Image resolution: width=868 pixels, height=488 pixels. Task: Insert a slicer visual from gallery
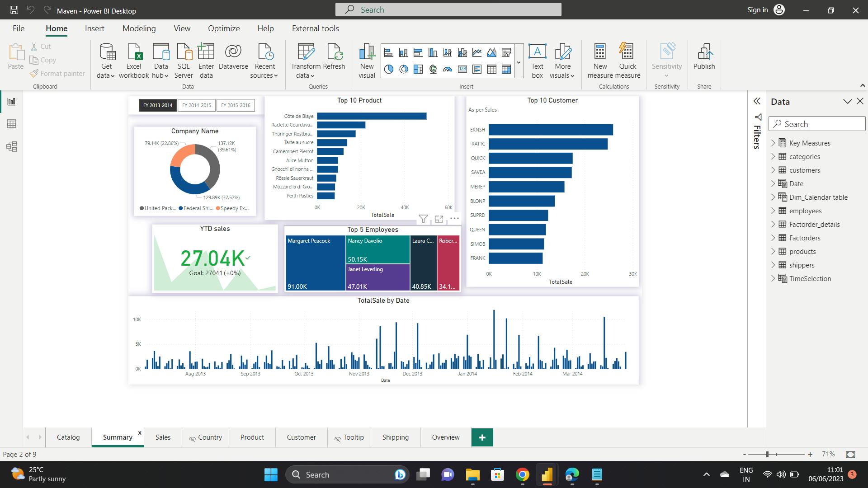506,53
